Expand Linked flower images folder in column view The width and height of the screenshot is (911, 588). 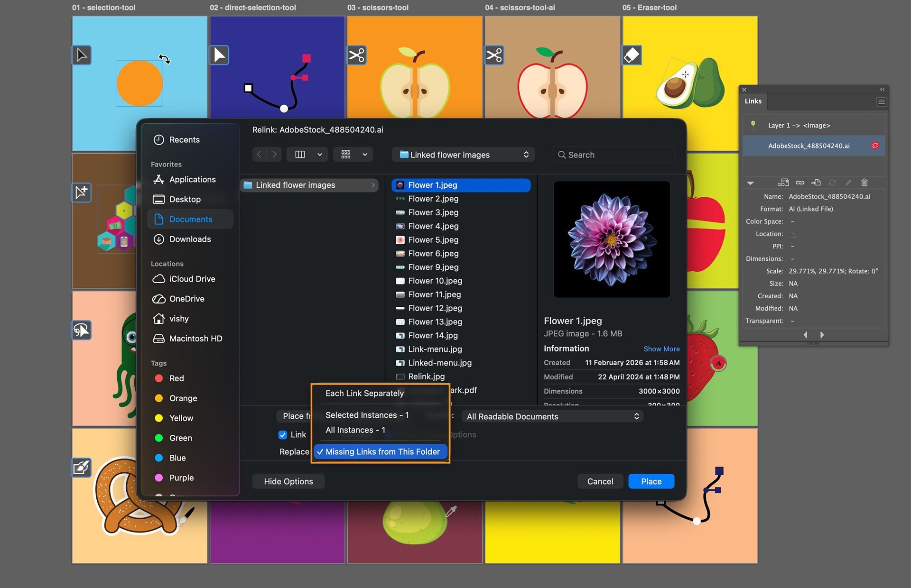click(x=373, y=185)
